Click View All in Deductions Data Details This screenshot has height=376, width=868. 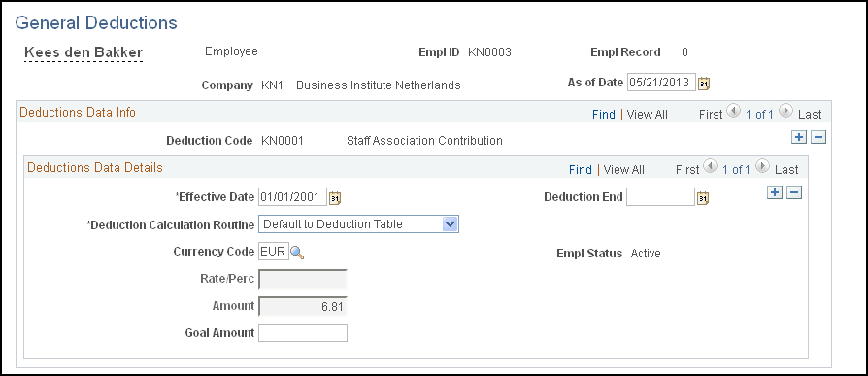(x=624, y=169)
